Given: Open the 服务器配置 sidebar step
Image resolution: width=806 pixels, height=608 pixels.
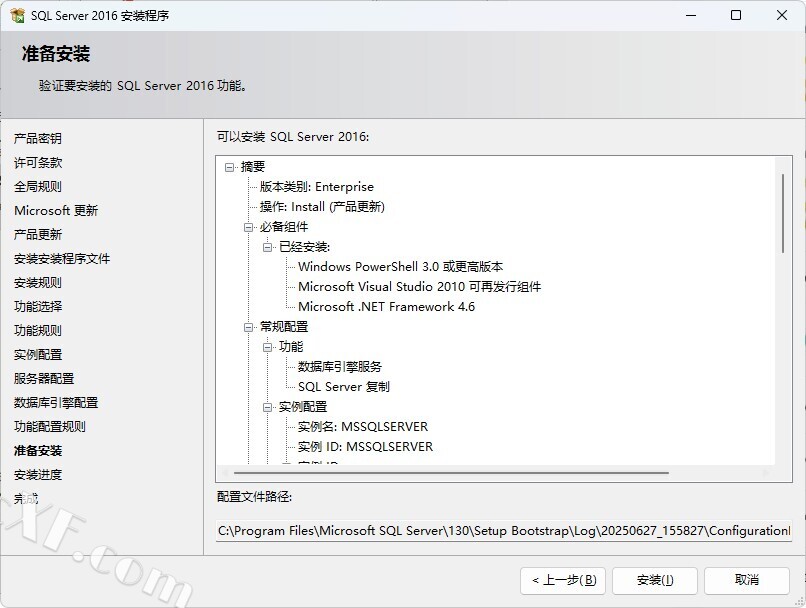Looking at the screenshot, I should point(44,379).
